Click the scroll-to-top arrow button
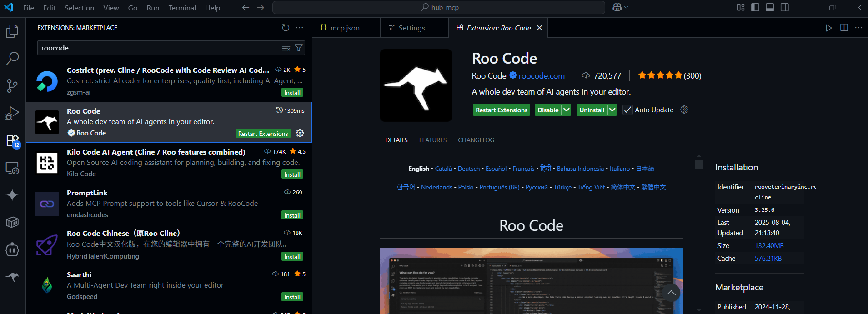The image size is (868, 314). tap(671, 293)
